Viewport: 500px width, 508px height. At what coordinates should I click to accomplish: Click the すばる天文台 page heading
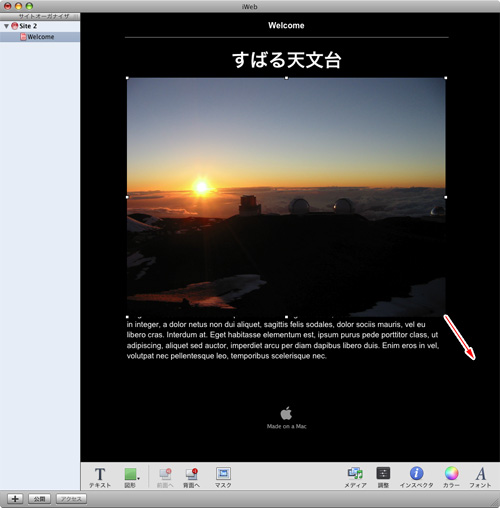tap(286, 60)
